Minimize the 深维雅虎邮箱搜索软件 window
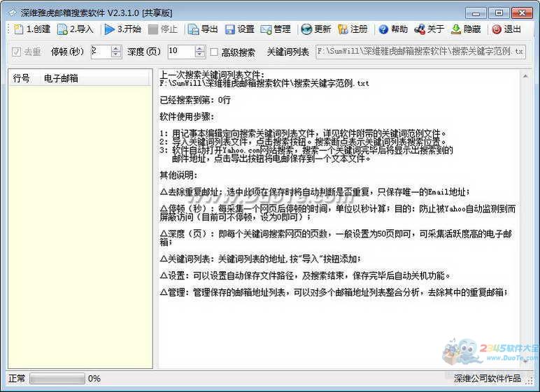 point(476,13)
